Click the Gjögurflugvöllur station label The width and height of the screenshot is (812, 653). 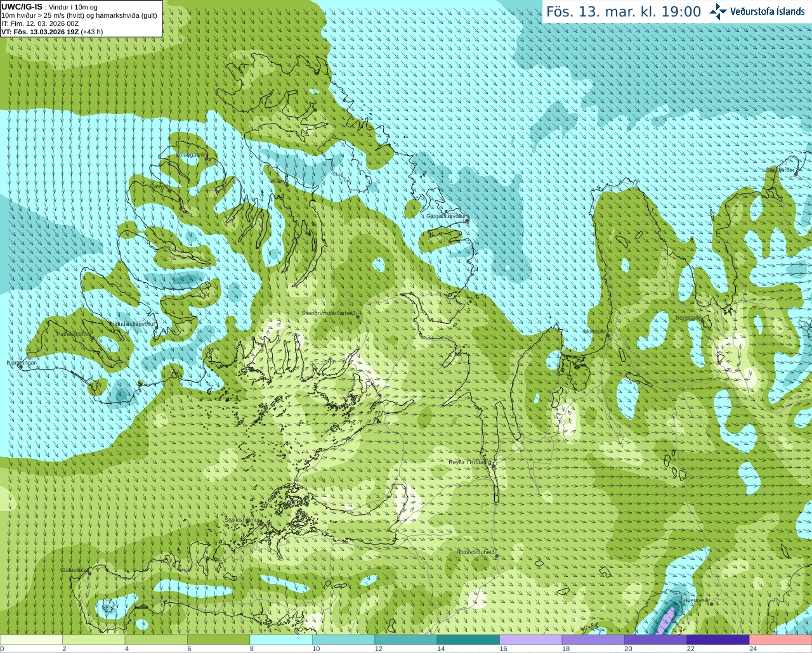coord(447,216)
